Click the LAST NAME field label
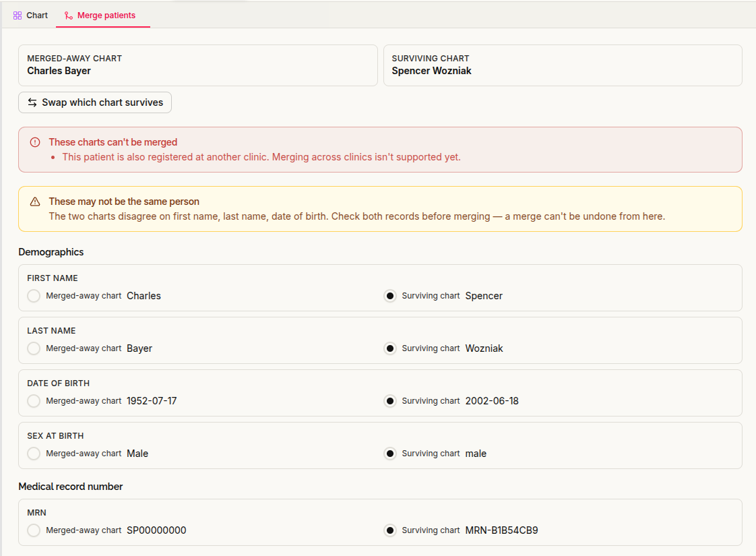This screenshot has width=756, height=556. [52, 331]
